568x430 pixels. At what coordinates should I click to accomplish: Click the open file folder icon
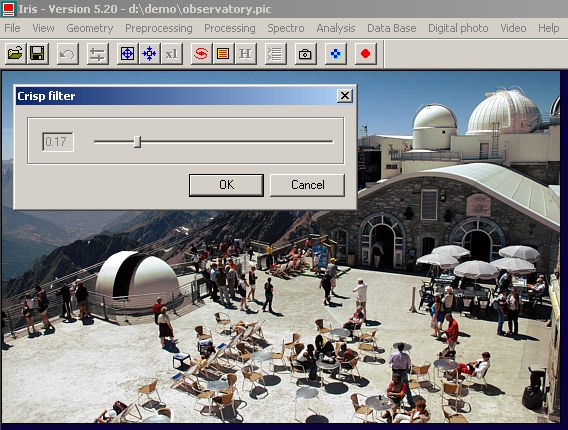click(15, 54)
